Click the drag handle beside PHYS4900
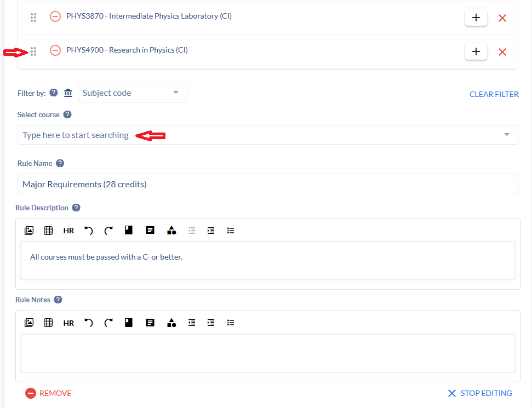 (x=33, y=51)
